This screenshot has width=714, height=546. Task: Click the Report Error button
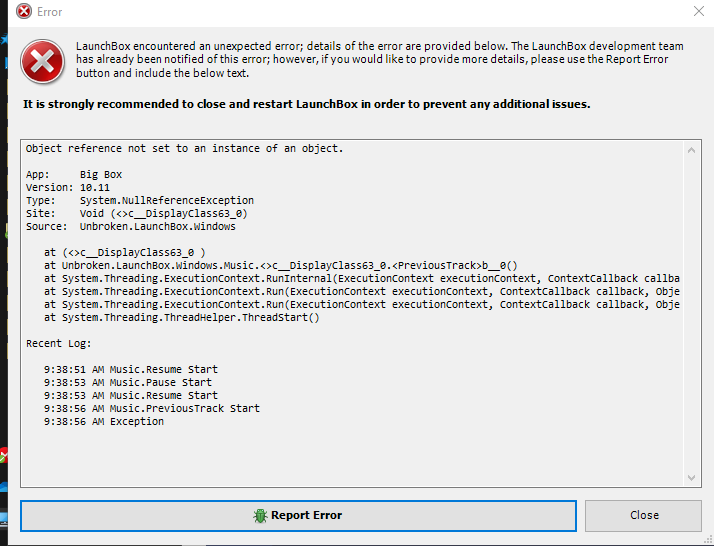pyautogui.click(x=298, y=515)
